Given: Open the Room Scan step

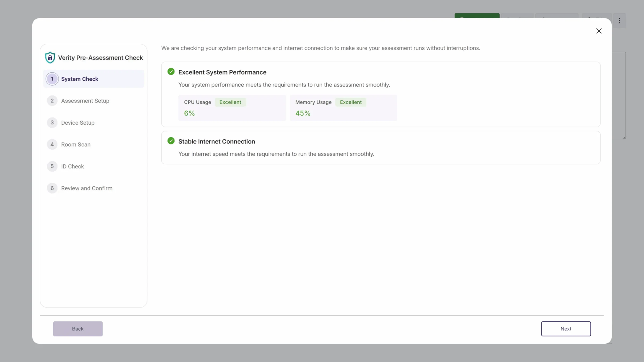Looking at the screenshot, I should pyautogui.click(x=76, y=144).
